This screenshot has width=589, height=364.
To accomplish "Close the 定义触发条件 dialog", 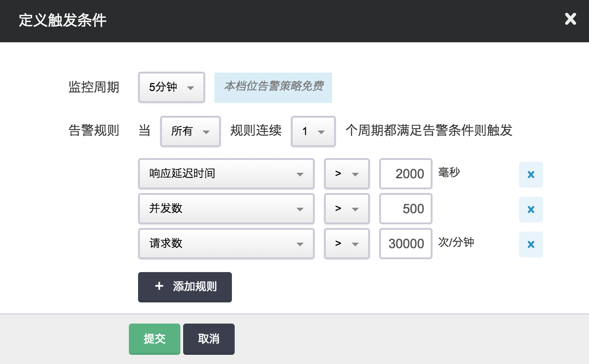I will point(570,19).
